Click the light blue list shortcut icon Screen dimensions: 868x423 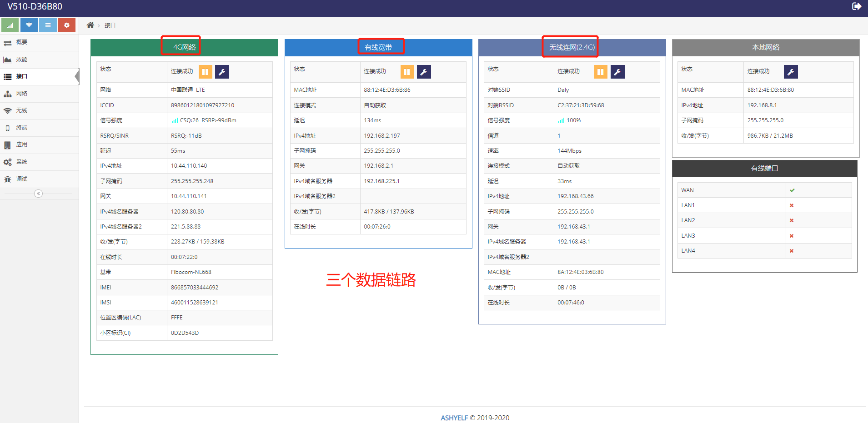click(48, 25)
